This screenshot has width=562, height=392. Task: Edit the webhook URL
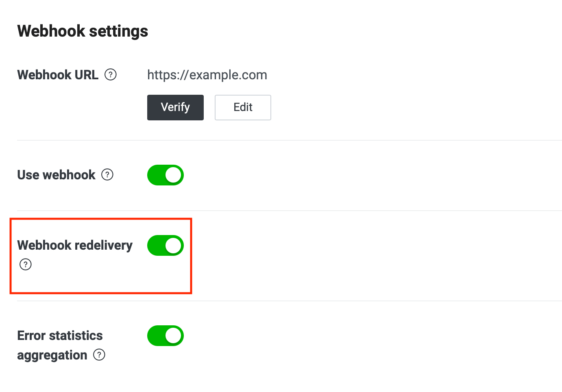(x=243, y=107)
